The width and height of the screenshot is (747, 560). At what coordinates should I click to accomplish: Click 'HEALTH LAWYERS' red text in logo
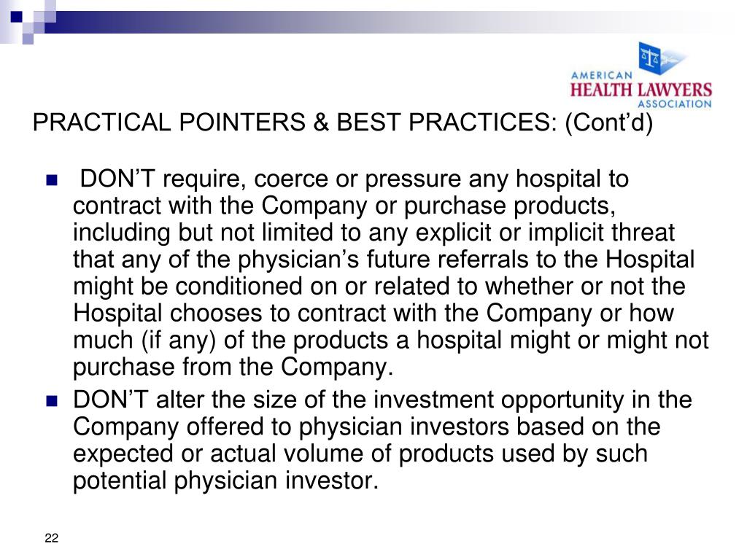[x=640, y=90]
